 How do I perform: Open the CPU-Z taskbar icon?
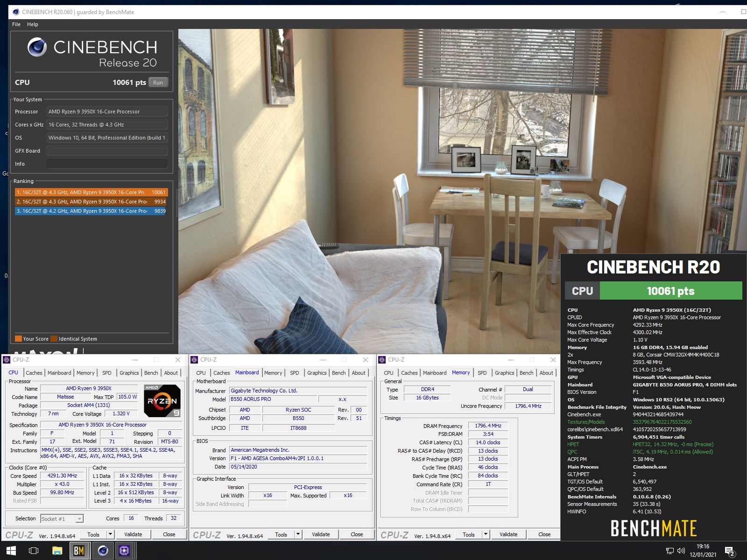[124, 551]
